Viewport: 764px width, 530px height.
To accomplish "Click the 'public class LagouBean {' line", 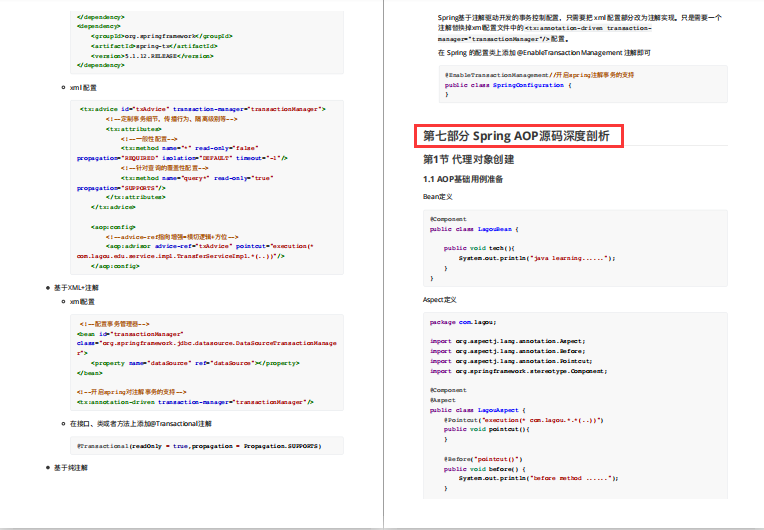I will [x=474, y=229].
